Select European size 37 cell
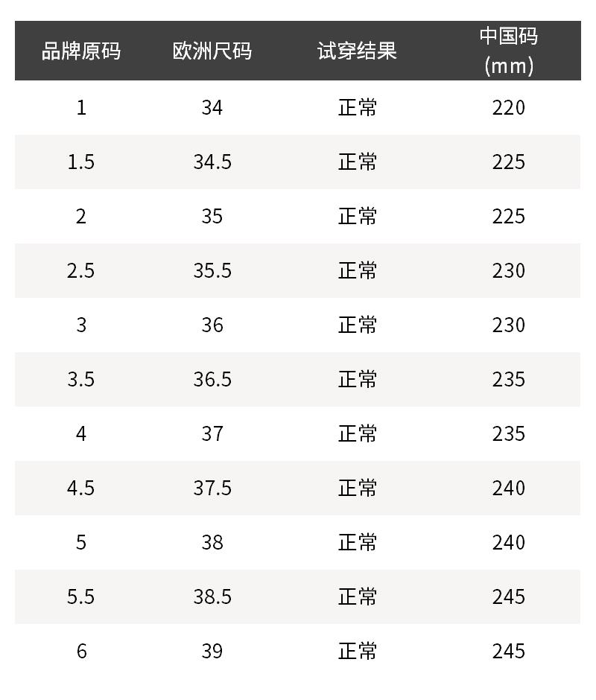Screen dimensions: 596x700 212,434
